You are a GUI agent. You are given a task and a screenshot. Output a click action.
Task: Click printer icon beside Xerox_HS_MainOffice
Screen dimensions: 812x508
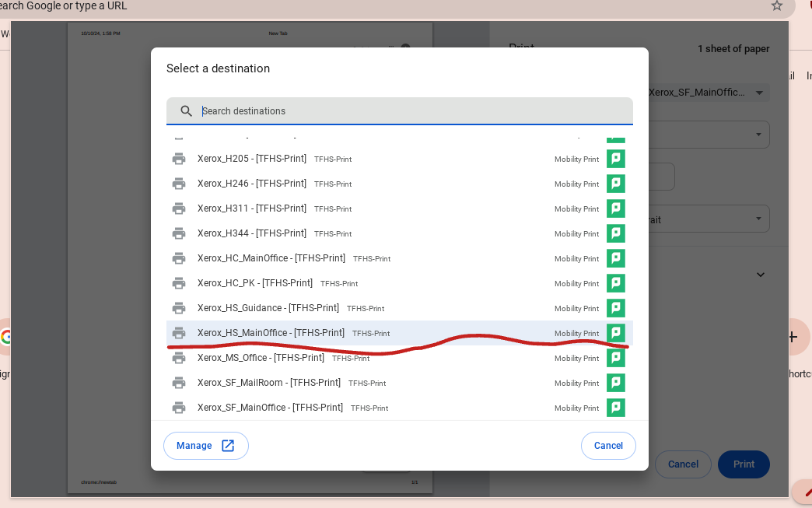[179, 332]
